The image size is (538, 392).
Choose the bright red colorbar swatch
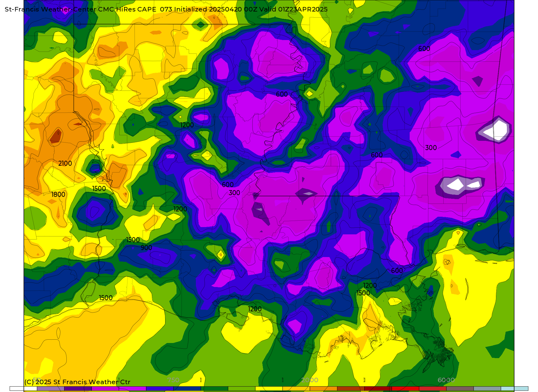coord(405,389)
